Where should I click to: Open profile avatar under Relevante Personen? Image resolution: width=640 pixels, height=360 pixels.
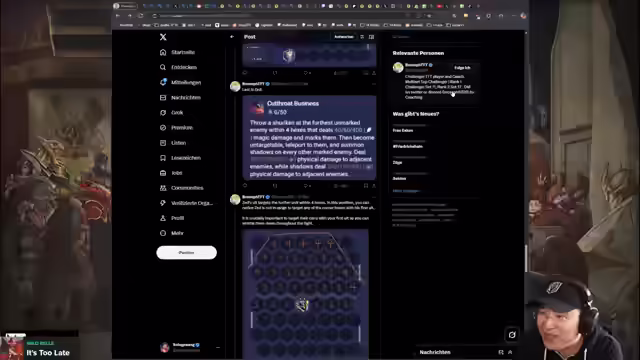[398, 67]
